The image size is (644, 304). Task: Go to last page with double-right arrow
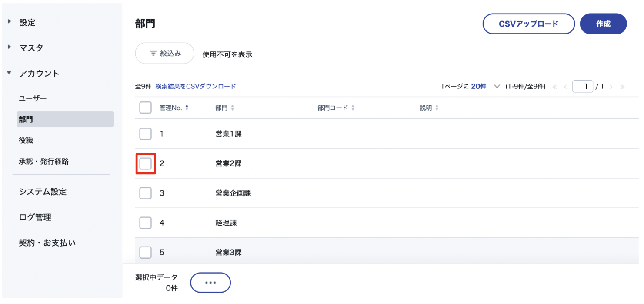pos(622,87)
